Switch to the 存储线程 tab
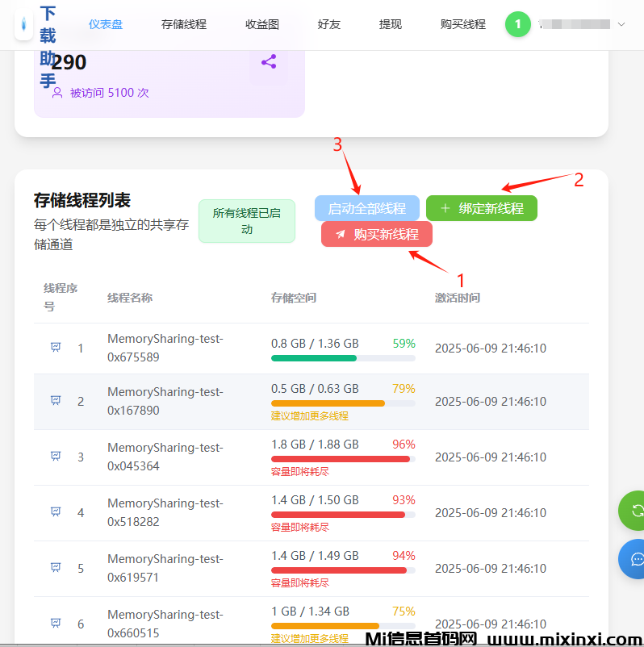The width and height of the screenshot is (644, 647). pos(184,24)
